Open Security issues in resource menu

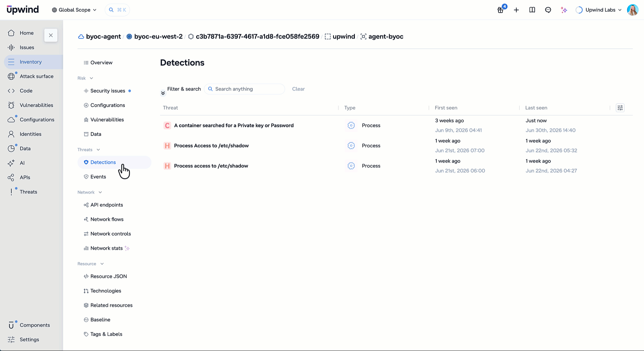(x=108, y=91)
